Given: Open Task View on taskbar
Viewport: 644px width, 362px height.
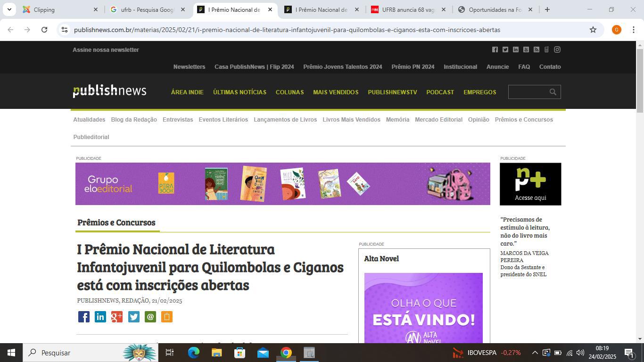Looking at the screenshot, I should click(x=170, y=353).
